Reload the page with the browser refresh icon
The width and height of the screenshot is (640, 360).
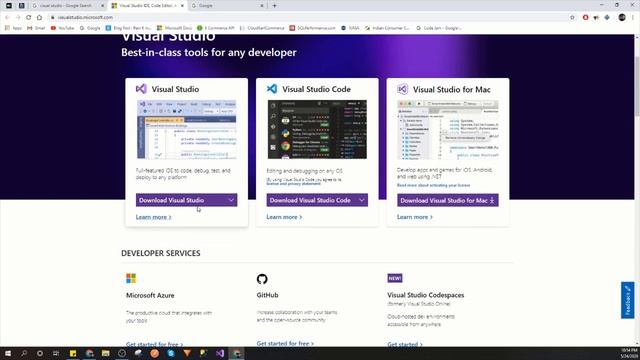coord(29,17)
